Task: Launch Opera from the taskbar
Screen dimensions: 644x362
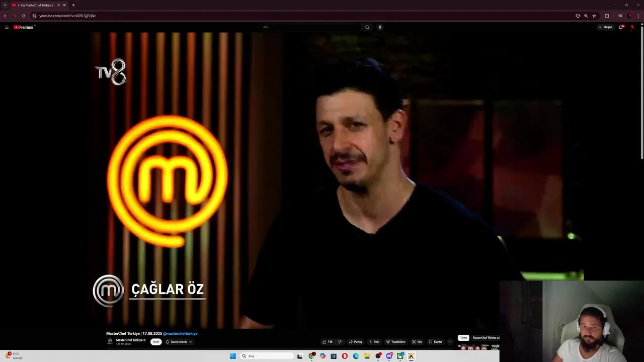Action: 345,356
